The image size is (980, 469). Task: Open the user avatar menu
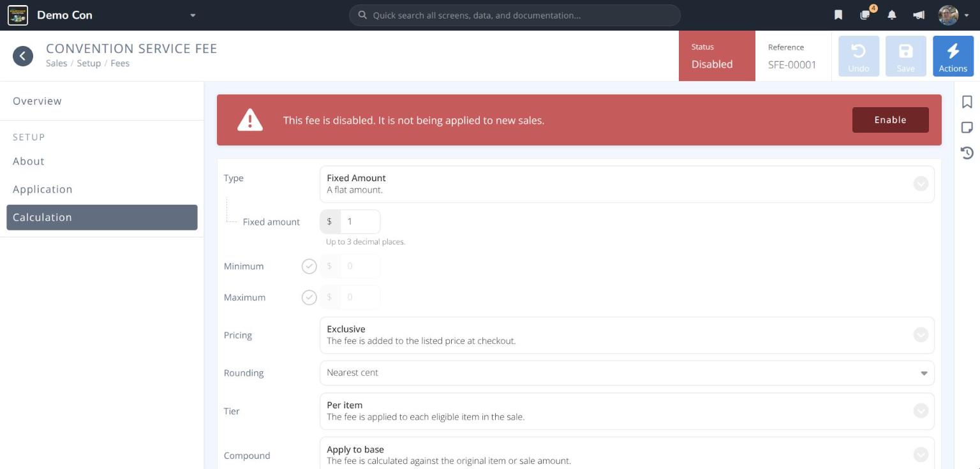[x=953, y=15]
